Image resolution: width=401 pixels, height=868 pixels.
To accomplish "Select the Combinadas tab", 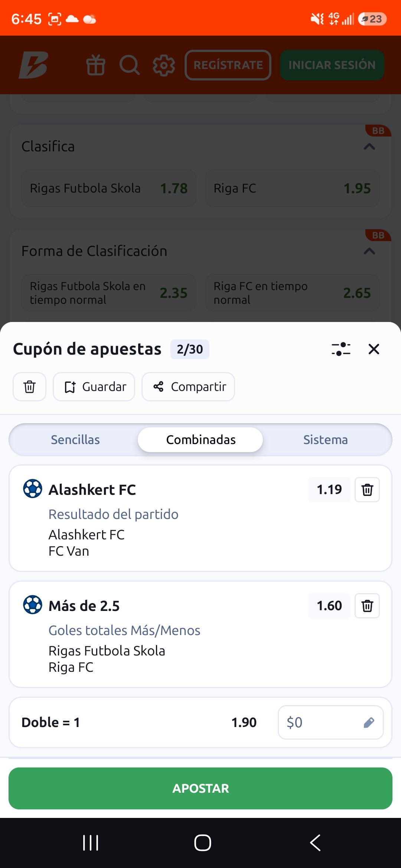I will pyautogui.click(x=200, y=440).
